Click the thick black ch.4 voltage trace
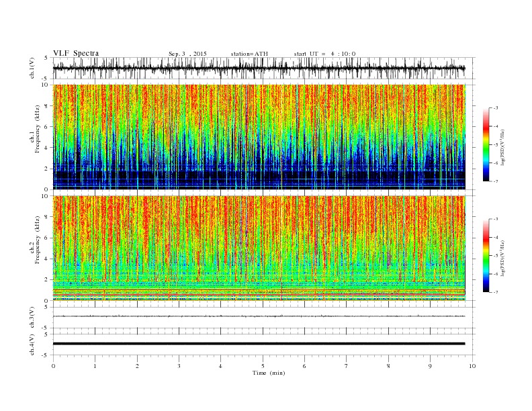Viewport: 532px width, 411px height. point(259,344)
